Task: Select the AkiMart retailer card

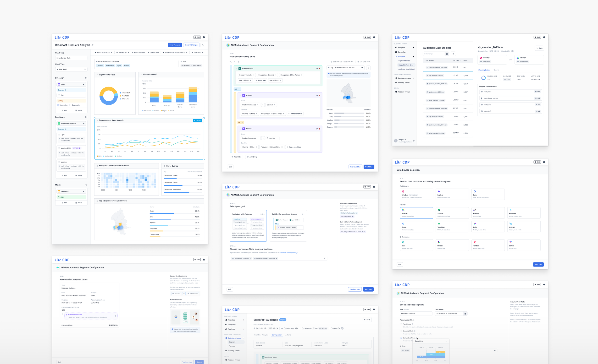Action: 416,213
